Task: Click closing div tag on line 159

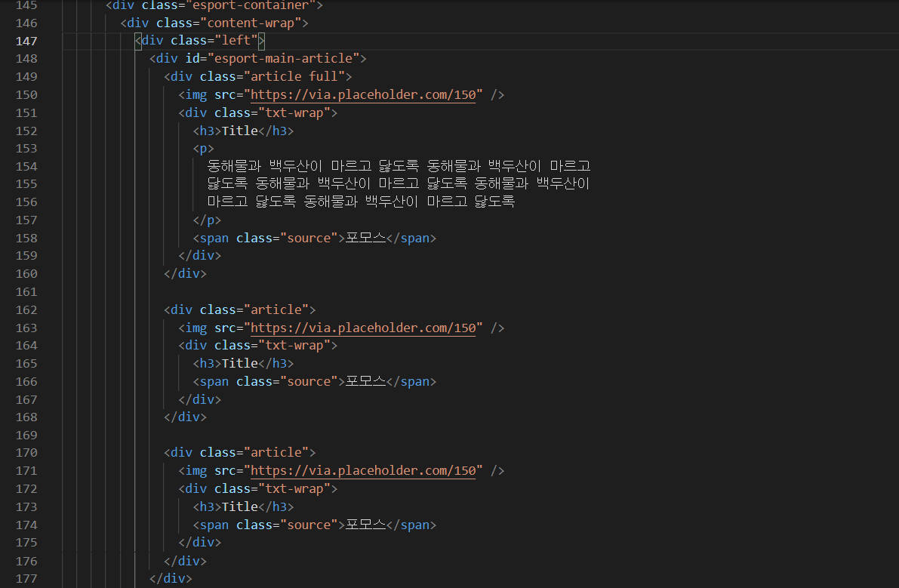Action: [199, 256]
